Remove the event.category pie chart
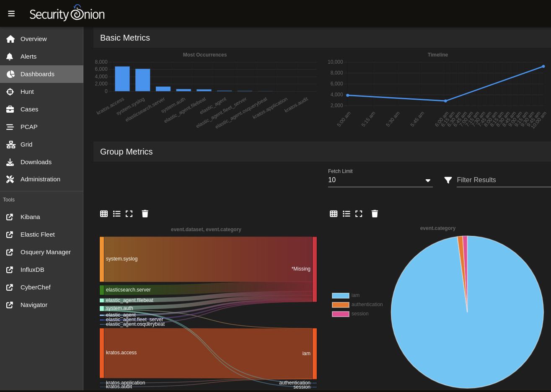The image size is (551, 392). click(375, 214)
